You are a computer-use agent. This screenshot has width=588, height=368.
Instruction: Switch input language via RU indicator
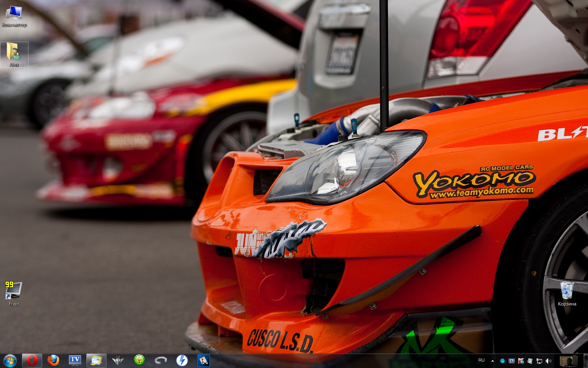click(481, 360)
